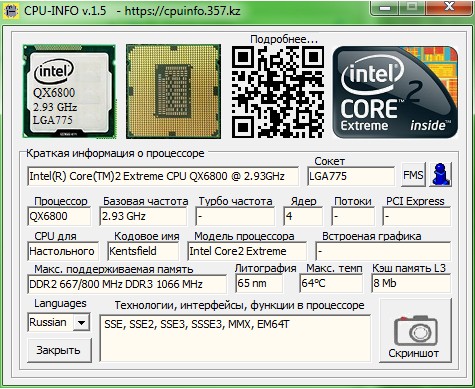Open the FMS button
This screenshot has width=475, height=389.
pos(413,174)
